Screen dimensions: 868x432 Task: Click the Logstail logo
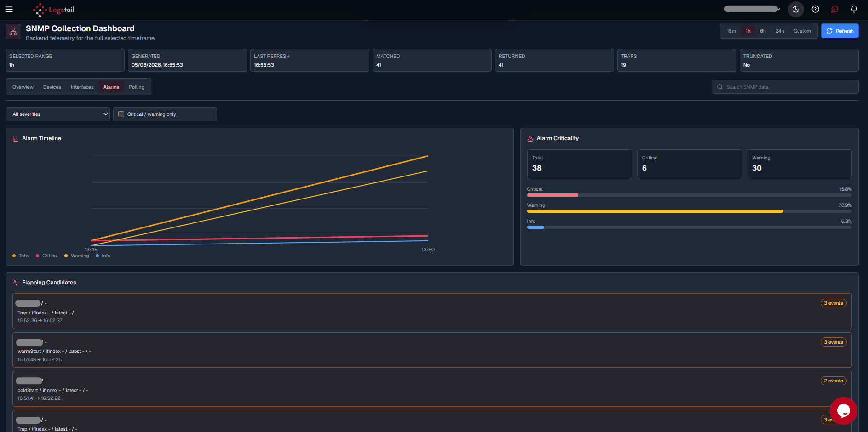[53, 9]
